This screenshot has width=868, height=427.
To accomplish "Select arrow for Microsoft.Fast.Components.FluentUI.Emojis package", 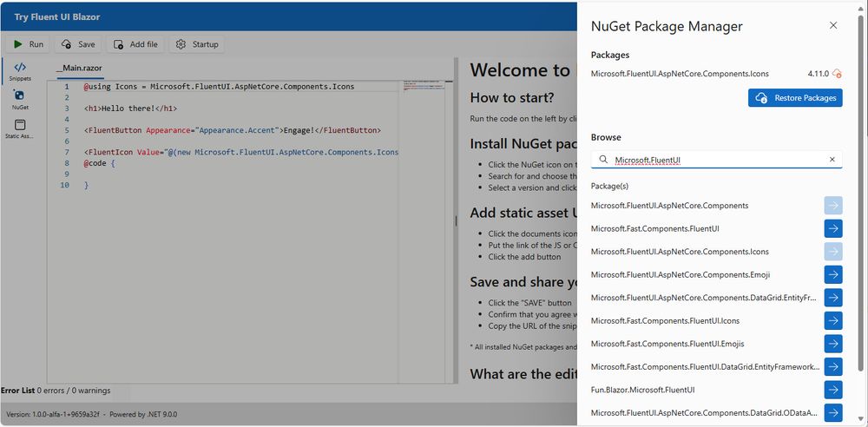I will [x=833, y=344].
